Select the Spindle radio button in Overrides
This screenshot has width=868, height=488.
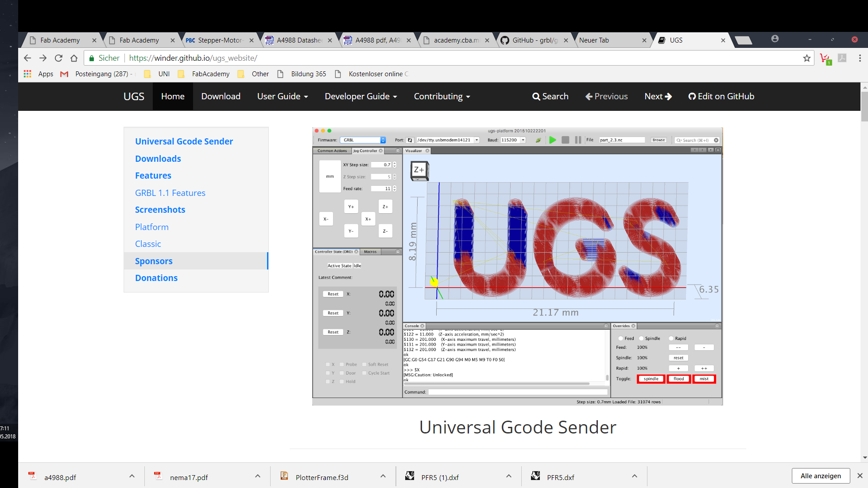point(641,338)
